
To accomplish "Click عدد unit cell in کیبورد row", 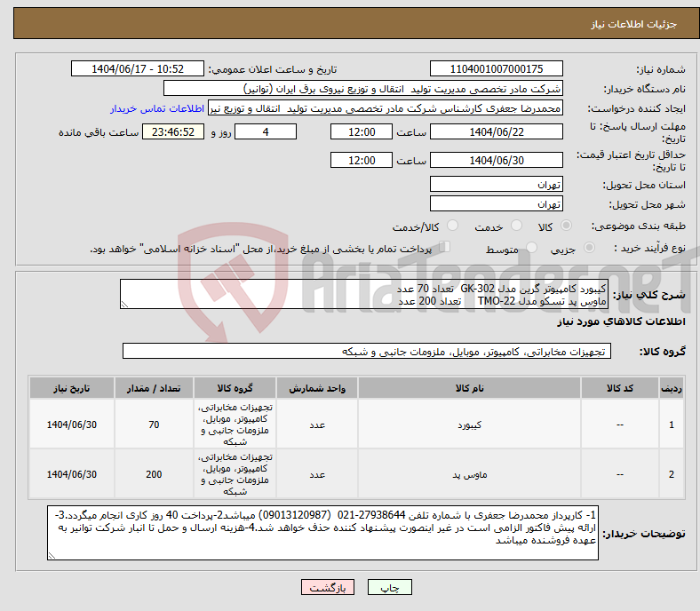I will [x=317, y=424].
